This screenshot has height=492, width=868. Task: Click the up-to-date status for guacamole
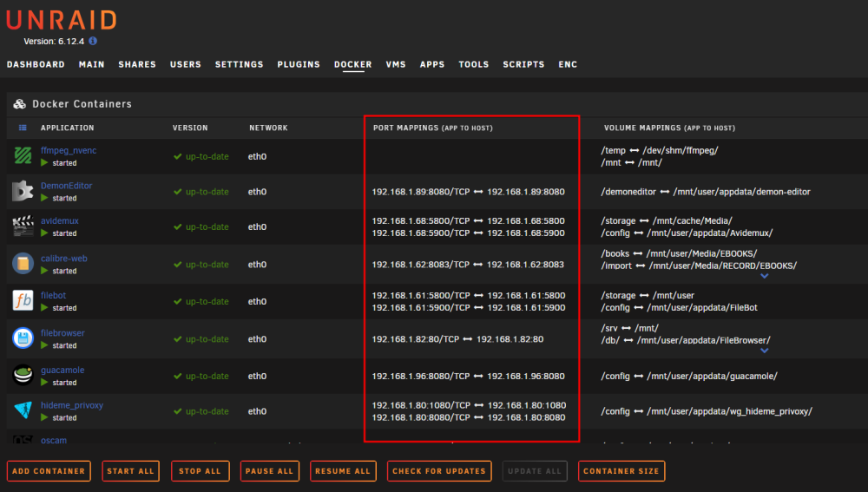point(201,376)
